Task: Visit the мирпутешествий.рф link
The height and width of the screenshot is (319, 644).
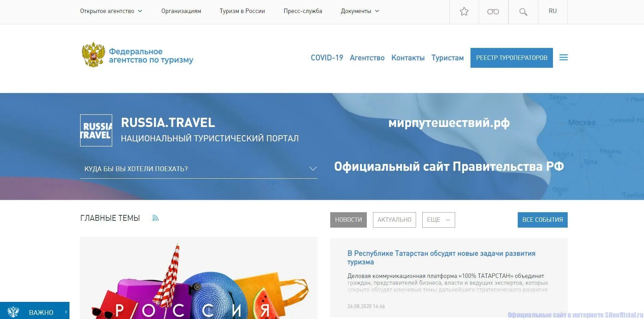Action: 449,123
